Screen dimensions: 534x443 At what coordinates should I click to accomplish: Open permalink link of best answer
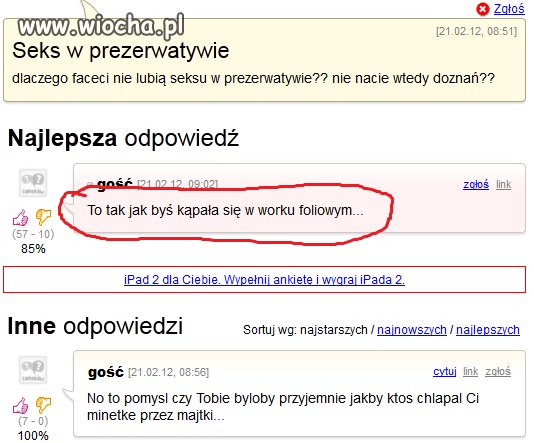(503, 185)
